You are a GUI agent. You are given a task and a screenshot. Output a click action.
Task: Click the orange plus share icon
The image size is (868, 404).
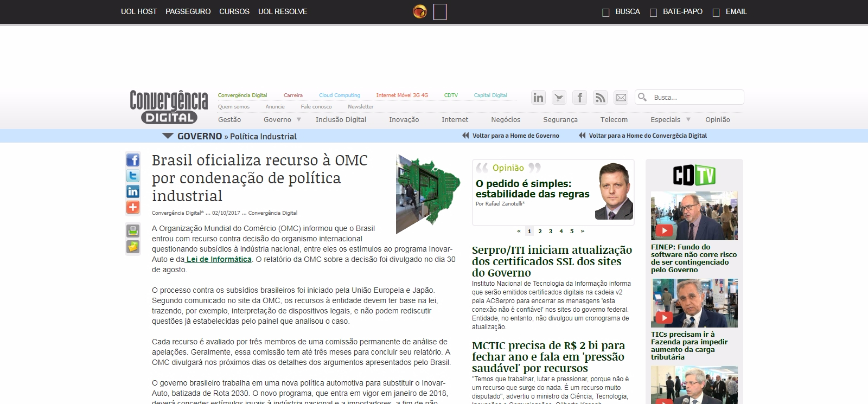(133, 207)
